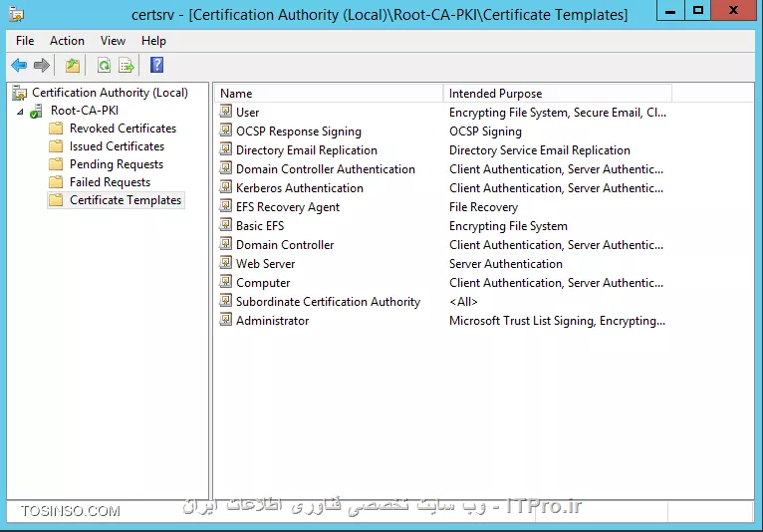Maximize the certsrv window
This screenshot has width=763, height=532.
click(698, 10)
